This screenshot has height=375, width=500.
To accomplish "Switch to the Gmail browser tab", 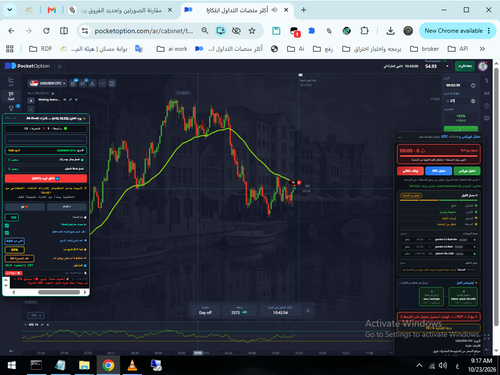I will (52, 10).
